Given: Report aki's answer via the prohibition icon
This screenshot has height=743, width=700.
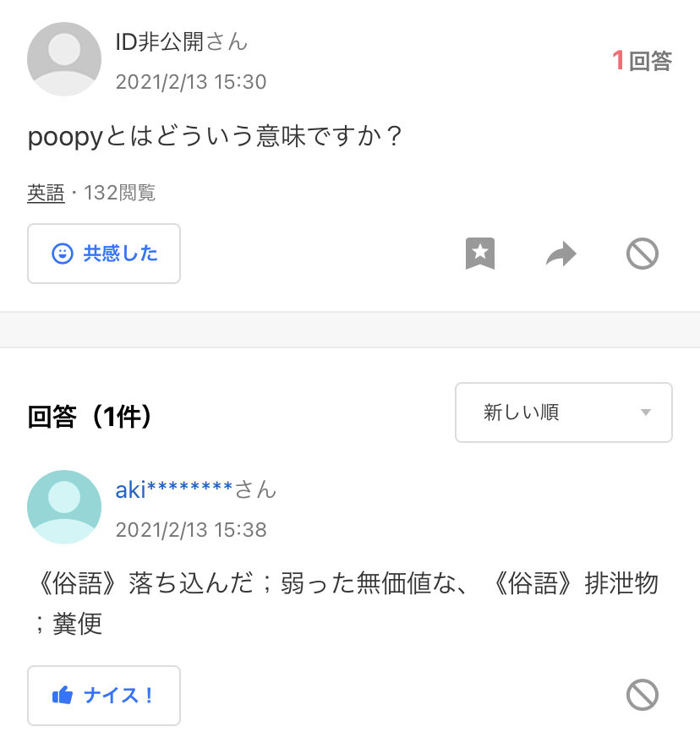Looking at the screenshot, I should coord(643,695).
